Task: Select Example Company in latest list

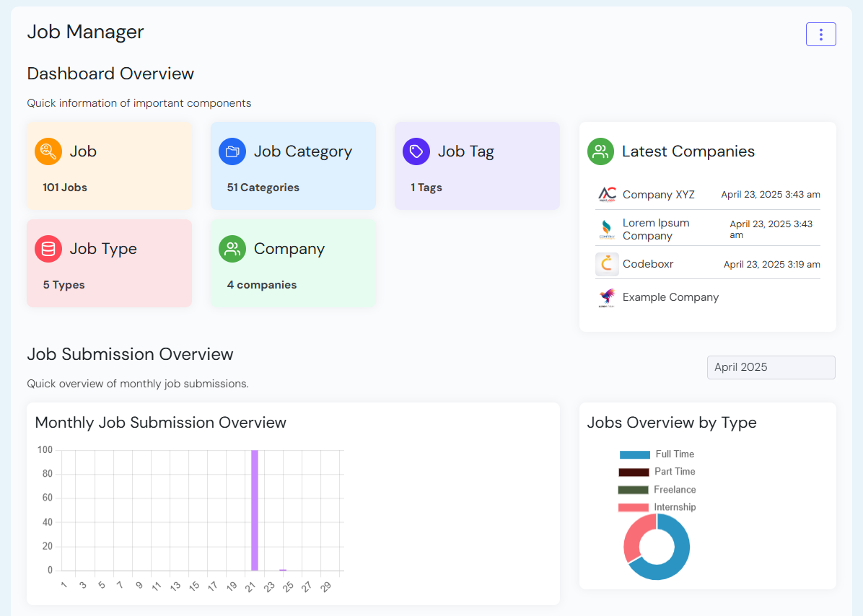Action: pyautogui.click(x=670, y=297)
